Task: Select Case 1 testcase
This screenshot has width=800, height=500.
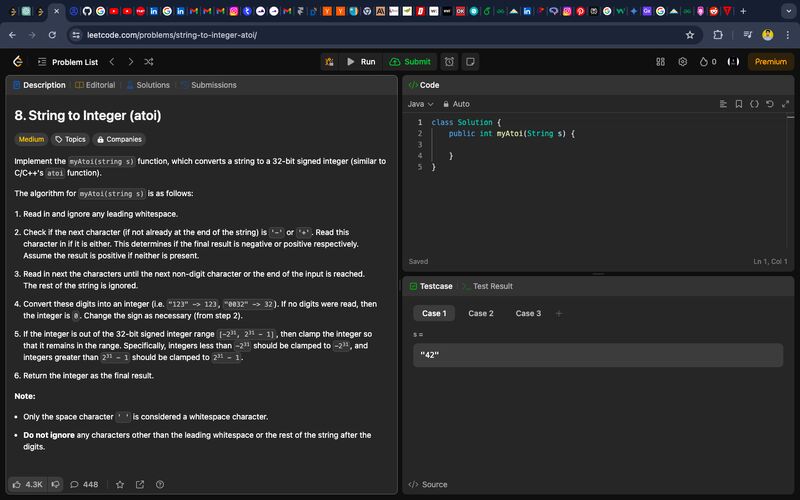Action: [434, 313]
